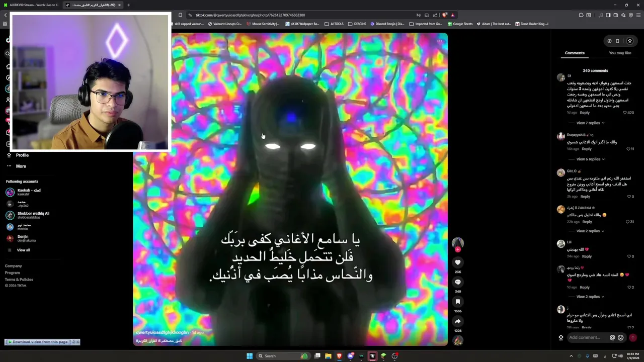Reply to Ruqayyah's comment
The height and width of the screenshot is (362, 644).
(587, 149)
